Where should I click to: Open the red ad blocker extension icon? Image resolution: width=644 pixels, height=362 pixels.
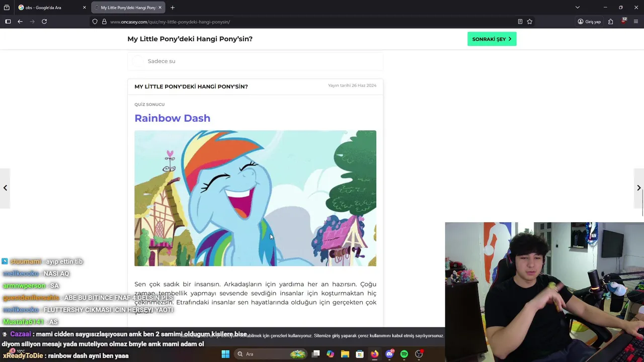[623, 21]
